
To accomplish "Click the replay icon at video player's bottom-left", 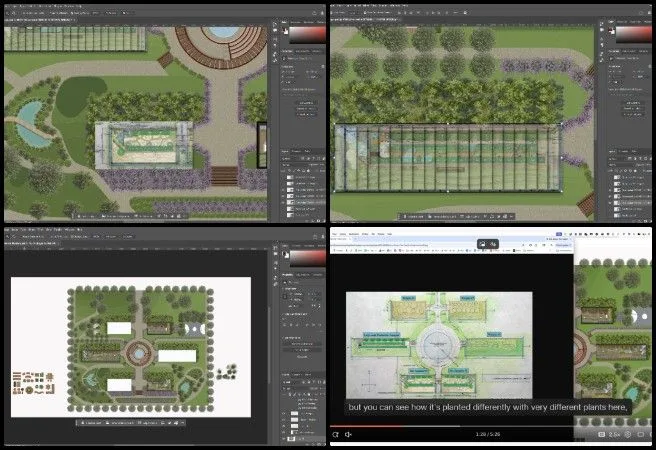I will 335,434.
